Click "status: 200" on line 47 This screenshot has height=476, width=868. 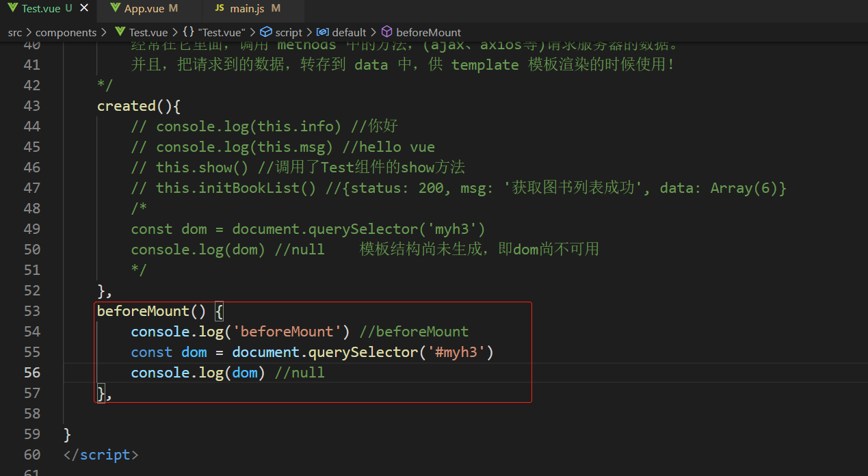397,188
